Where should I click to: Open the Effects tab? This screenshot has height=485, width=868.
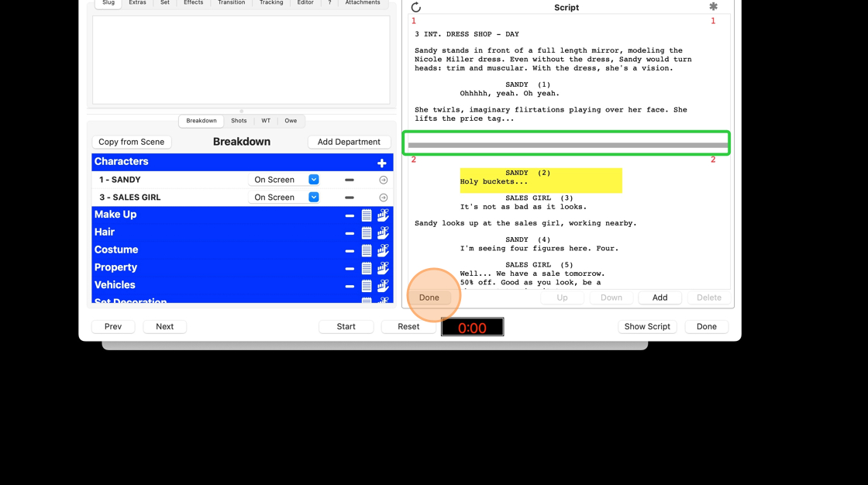click(x=193, y=3)
